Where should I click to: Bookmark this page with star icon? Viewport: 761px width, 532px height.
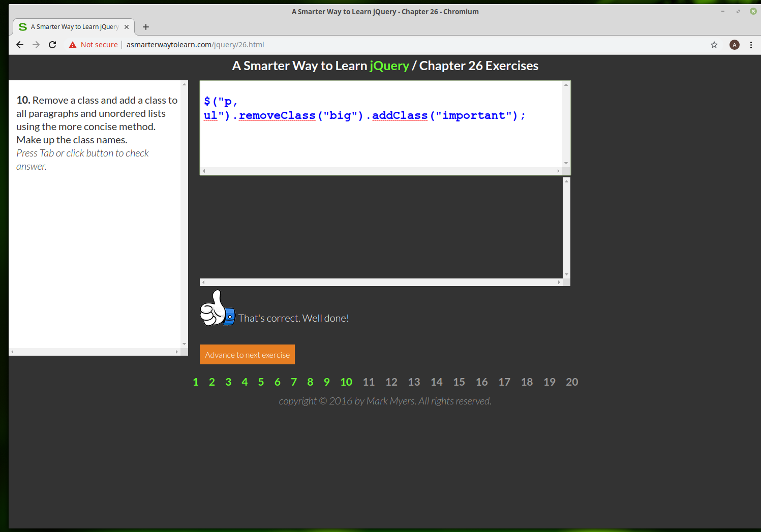tap(714, 45)
